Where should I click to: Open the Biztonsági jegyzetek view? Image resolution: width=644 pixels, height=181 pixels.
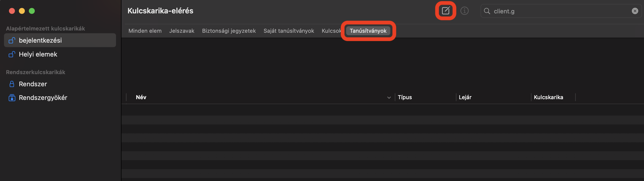[x=229, y=31]
